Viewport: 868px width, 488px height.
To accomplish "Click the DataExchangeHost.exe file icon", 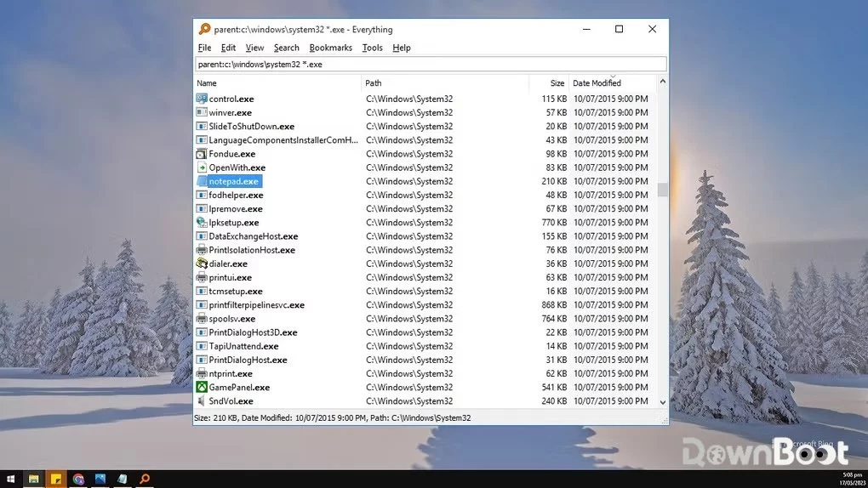I will (202, 236).
